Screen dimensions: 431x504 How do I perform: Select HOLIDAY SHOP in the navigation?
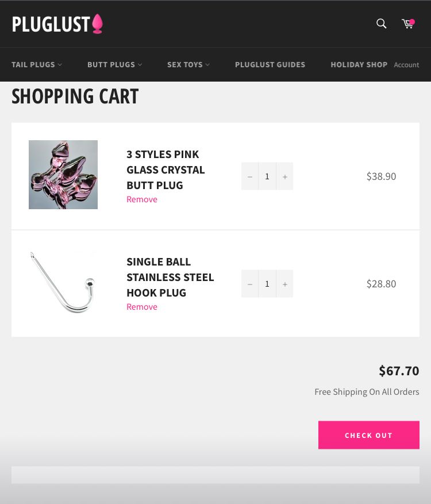[x=359, y=64]
